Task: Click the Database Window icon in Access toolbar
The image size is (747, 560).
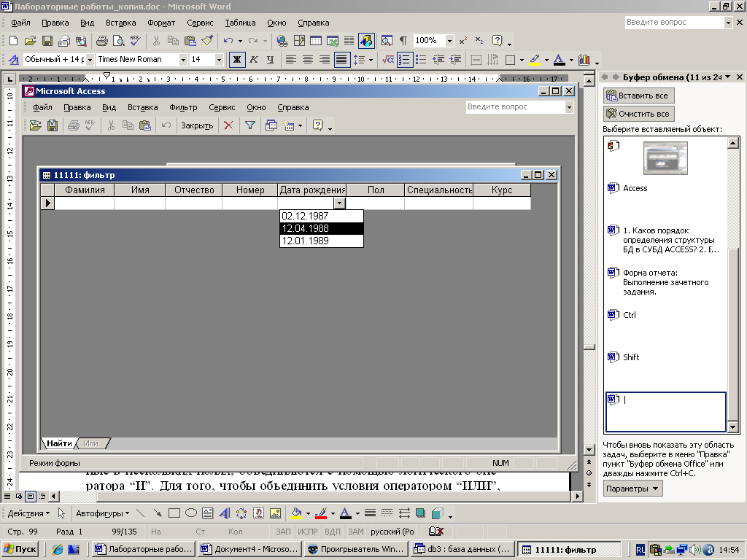Action: (271, 125)
